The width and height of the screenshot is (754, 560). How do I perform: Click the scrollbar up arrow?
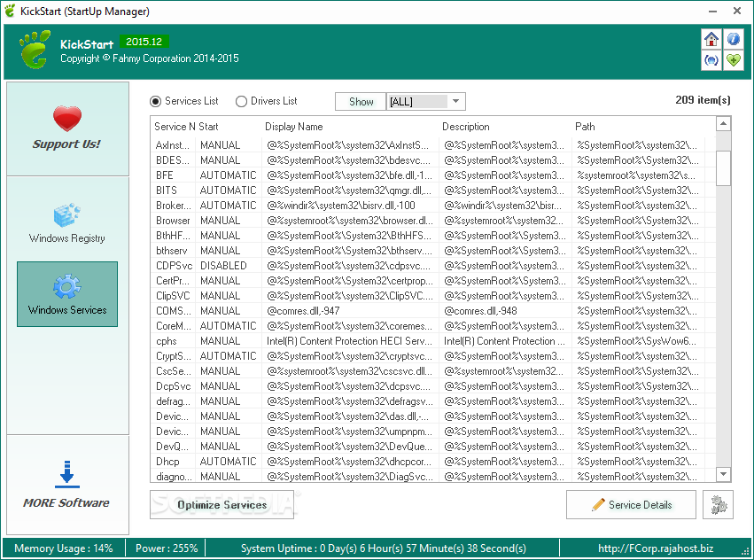[x=723, y=124]
